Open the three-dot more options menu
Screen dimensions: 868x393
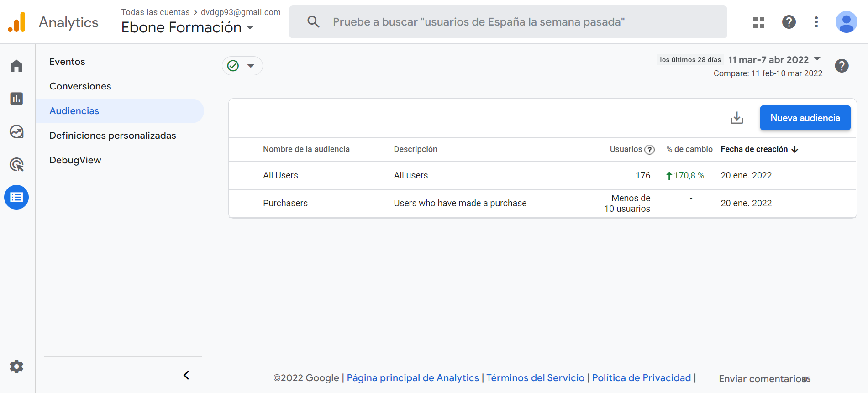pyautogui.click(x=816, y=22)
